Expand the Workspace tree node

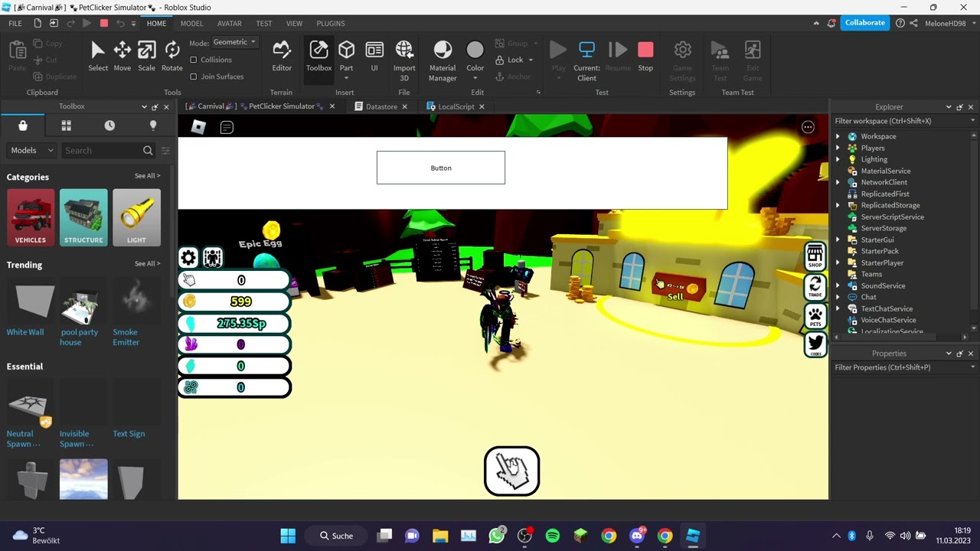pos(838,136)
